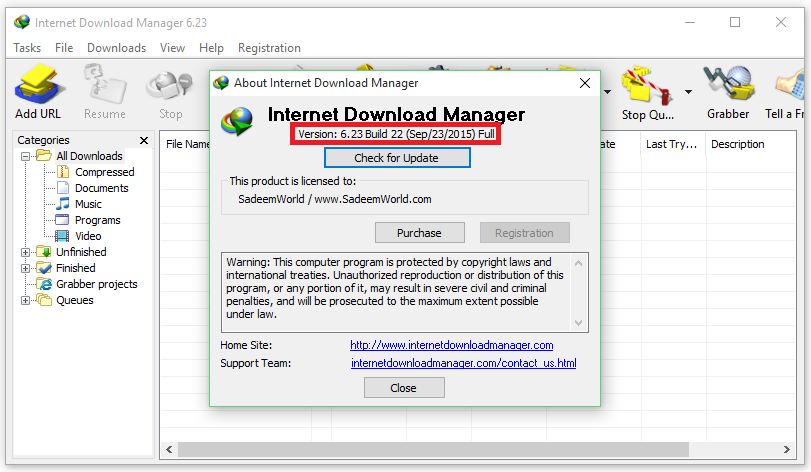Select the Music category

coord(88,204)
